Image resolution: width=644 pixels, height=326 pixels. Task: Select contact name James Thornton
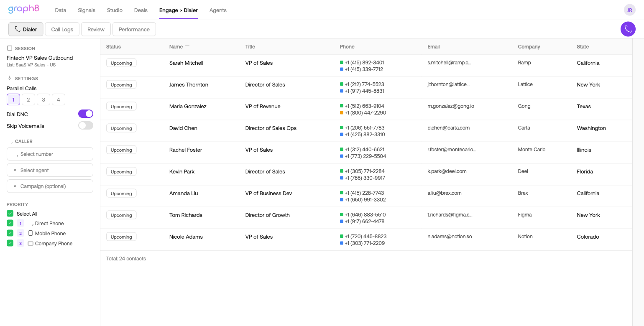coord(189,84)
